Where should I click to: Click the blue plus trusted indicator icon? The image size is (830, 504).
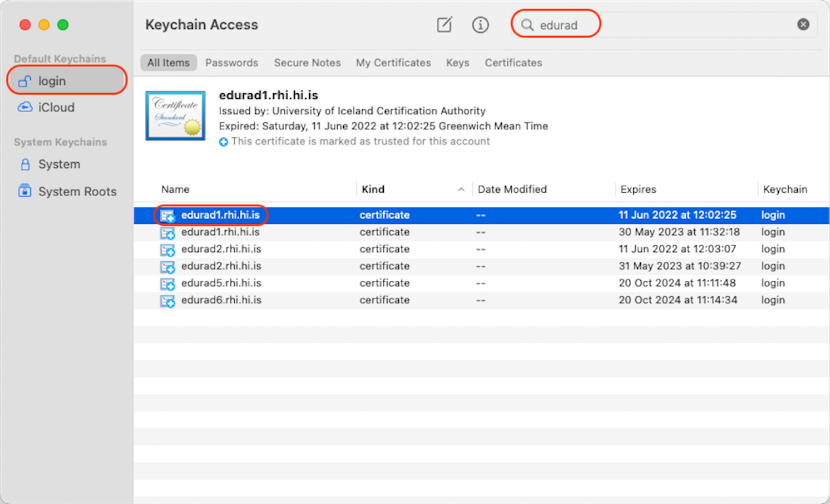[x=224, y=142]
